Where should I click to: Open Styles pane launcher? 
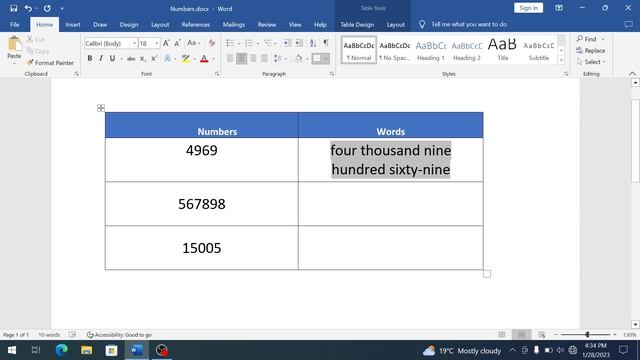[566, 74]
